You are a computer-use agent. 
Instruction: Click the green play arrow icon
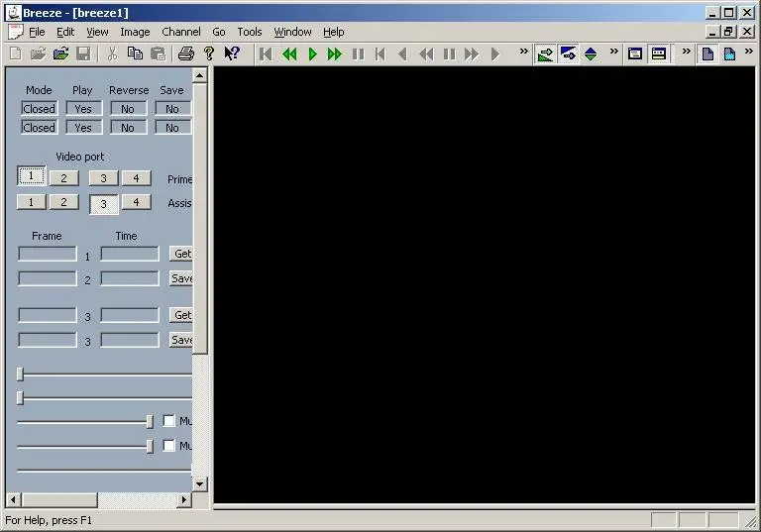click(312, 53)
